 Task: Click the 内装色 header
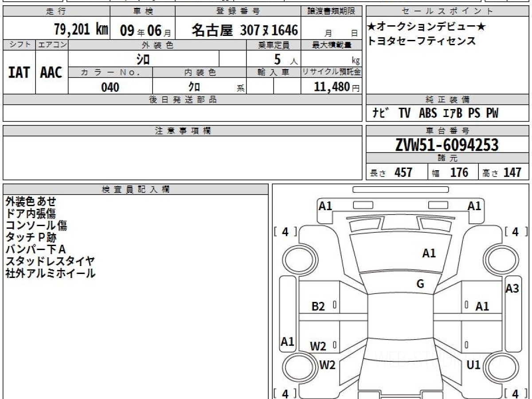pyautogui.click(x=199, y=73)
